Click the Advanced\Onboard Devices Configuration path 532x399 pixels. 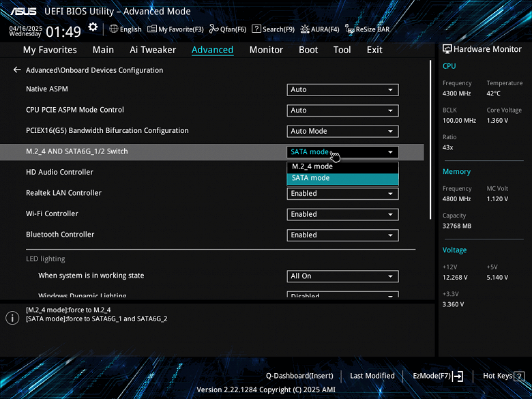click(x=94, y=70)
